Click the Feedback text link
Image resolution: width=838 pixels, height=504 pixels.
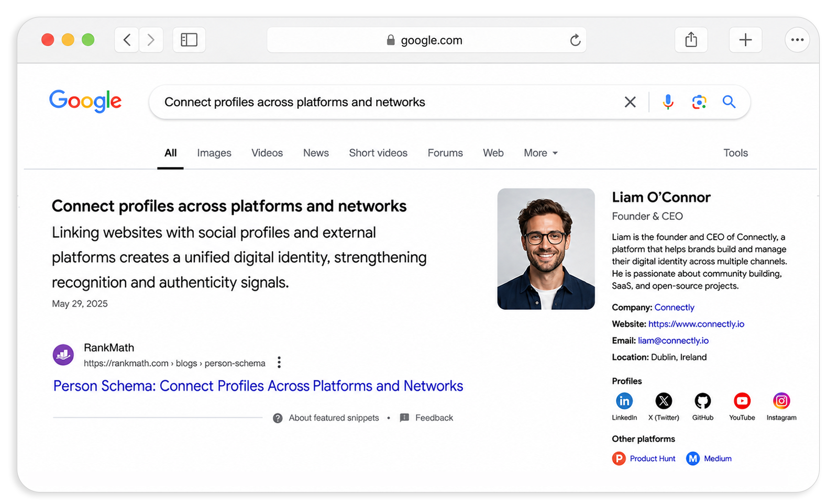(434, 418)
